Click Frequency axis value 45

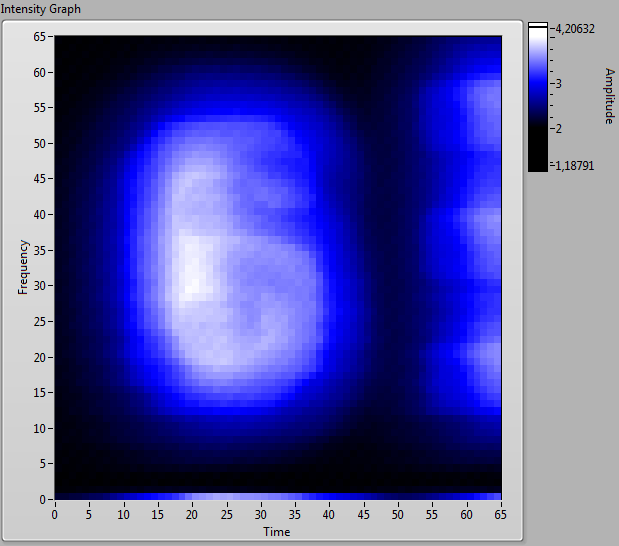[x=39, y=179]
